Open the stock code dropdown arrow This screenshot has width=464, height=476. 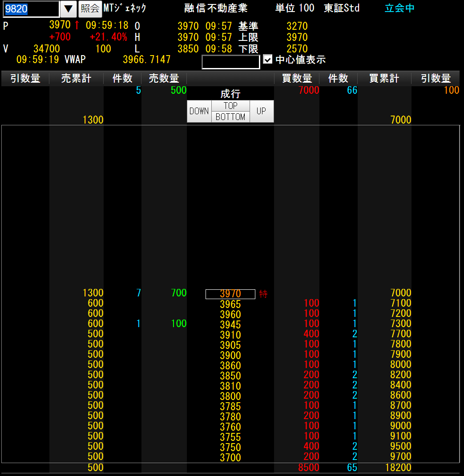click(69, 9)
